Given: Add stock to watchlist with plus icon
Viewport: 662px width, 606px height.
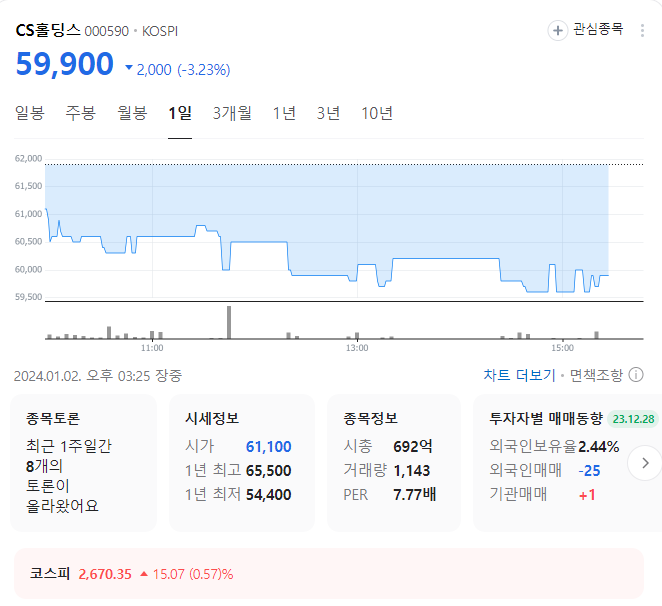Looking at the screenshot, I should click(557, 30).
